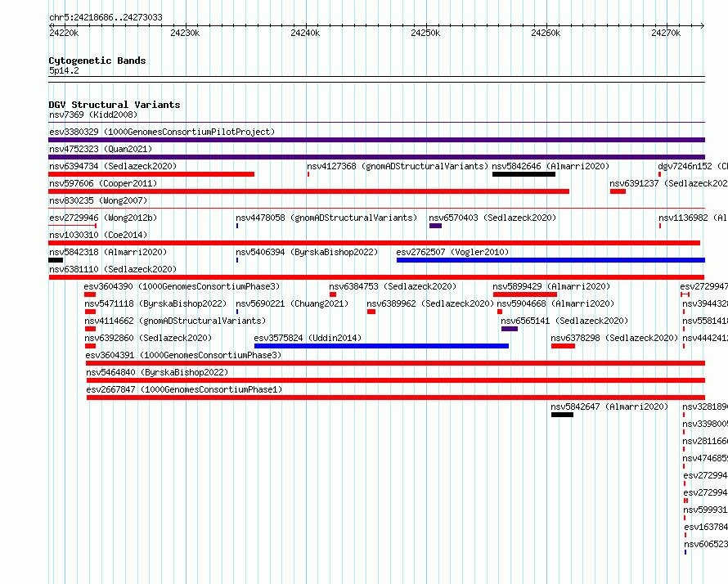Image resolution: width=728 pixels, height=584 pixels.
Task: Open variant nsv6394734 (Sedlazeck2020)
Action: pyautogui.click(x=113, y=166)
